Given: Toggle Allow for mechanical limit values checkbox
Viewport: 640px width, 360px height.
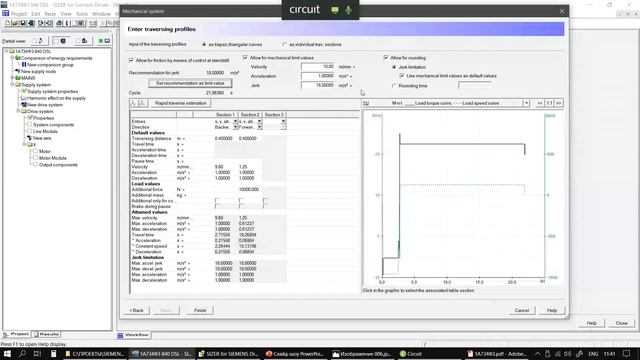Looking at the screenshot, I should coord(245,58).
